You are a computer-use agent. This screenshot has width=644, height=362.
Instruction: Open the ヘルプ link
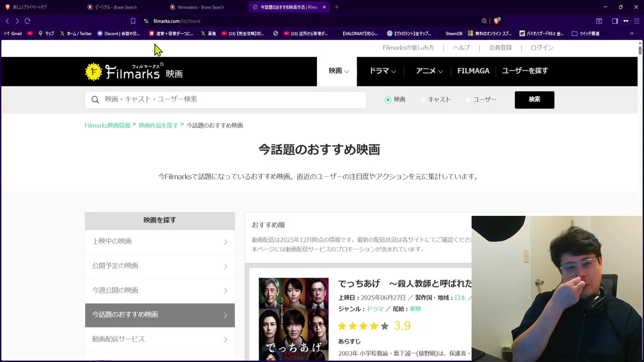[461, 48]
